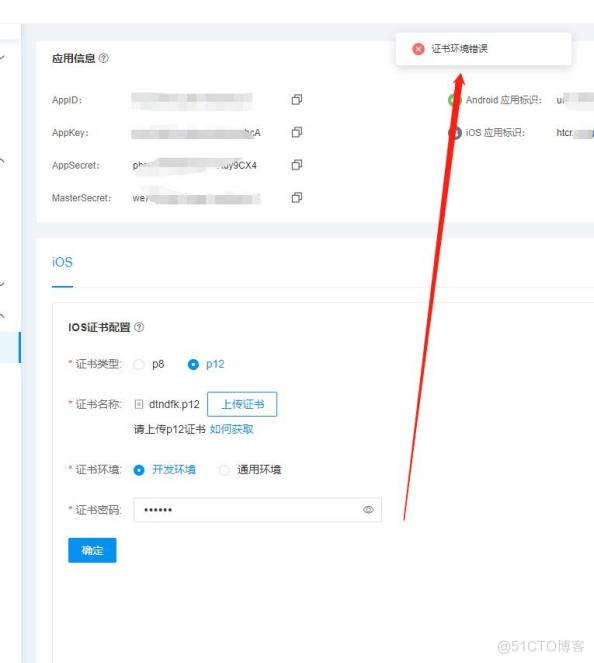Open the 如何获取 help link
594x663 pixels.
pyautogui.click(x=232, y=429)
